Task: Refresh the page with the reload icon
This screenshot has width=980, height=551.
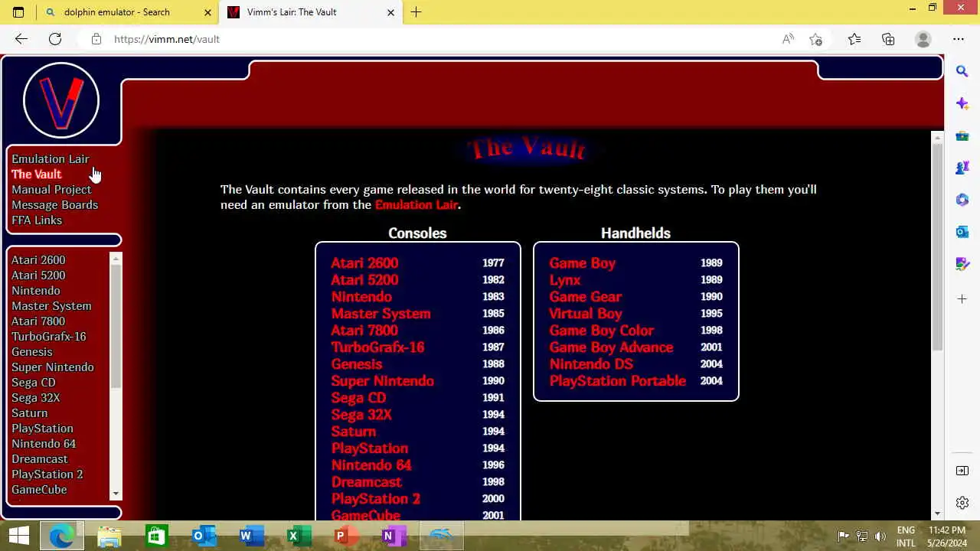Action: [x=55, y=39]
